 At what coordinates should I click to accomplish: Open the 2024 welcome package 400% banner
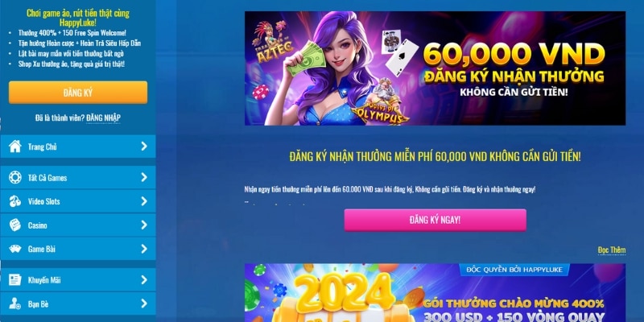435,293
